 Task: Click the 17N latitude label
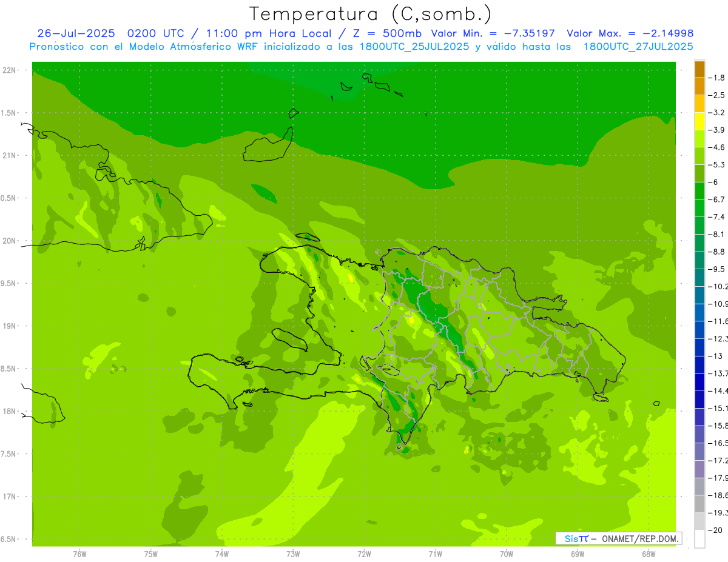pos(9,497)
